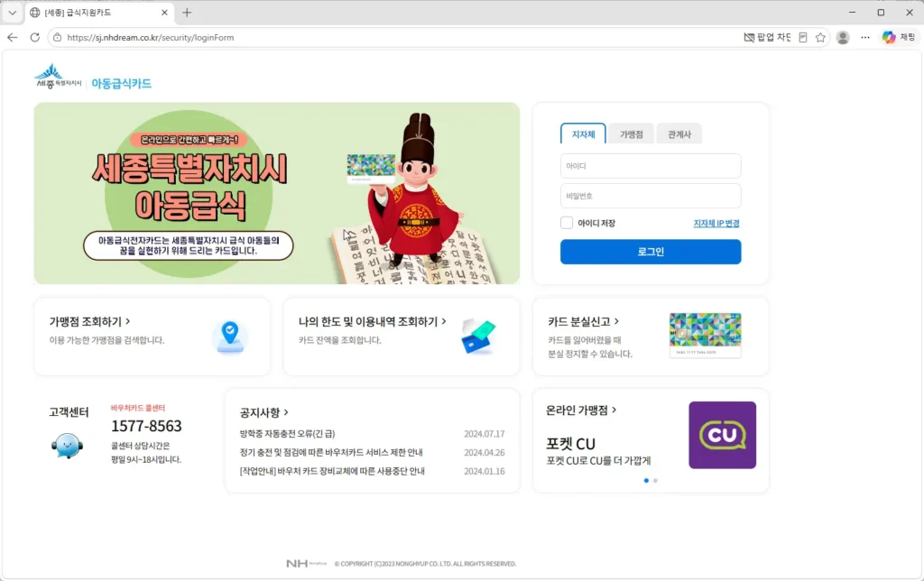
Task: Open 가맹점 조회하기 heading
Action: 89,322
